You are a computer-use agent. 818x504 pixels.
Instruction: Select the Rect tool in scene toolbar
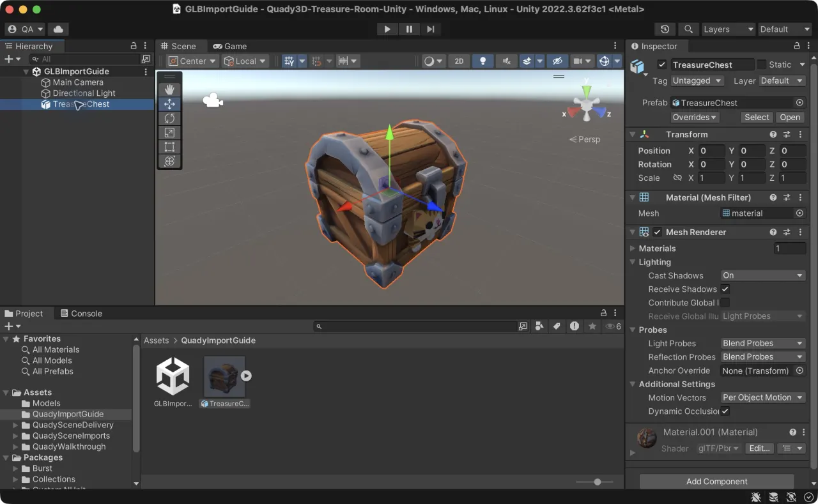point(169,147)
